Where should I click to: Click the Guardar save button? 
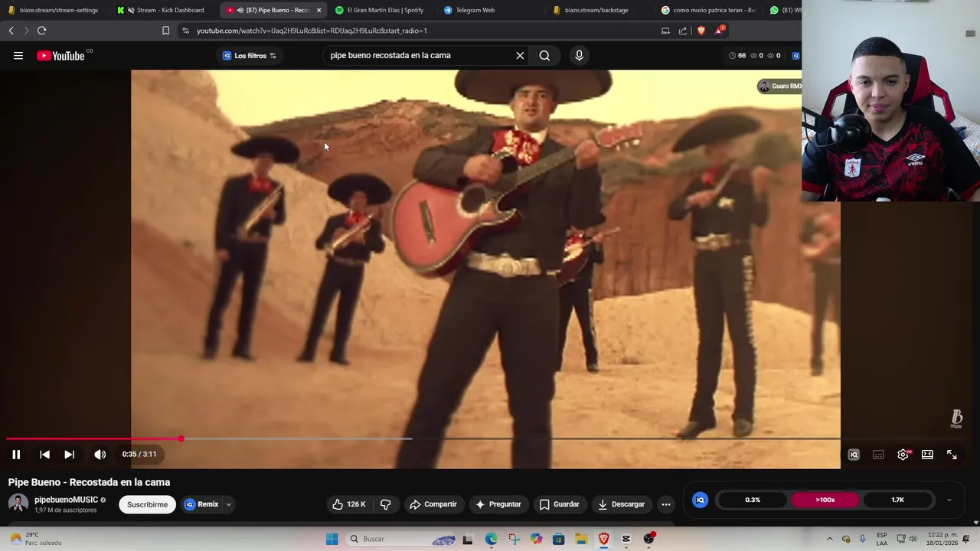tap(559, 504)
